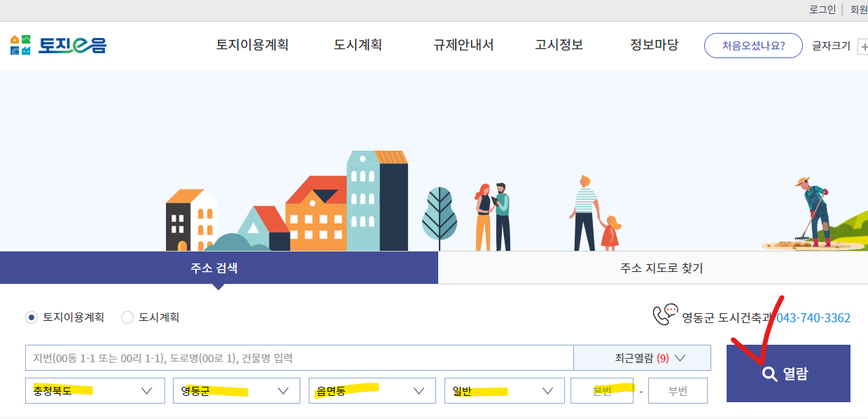Open the 고시정보 menu

pos(558,44)
